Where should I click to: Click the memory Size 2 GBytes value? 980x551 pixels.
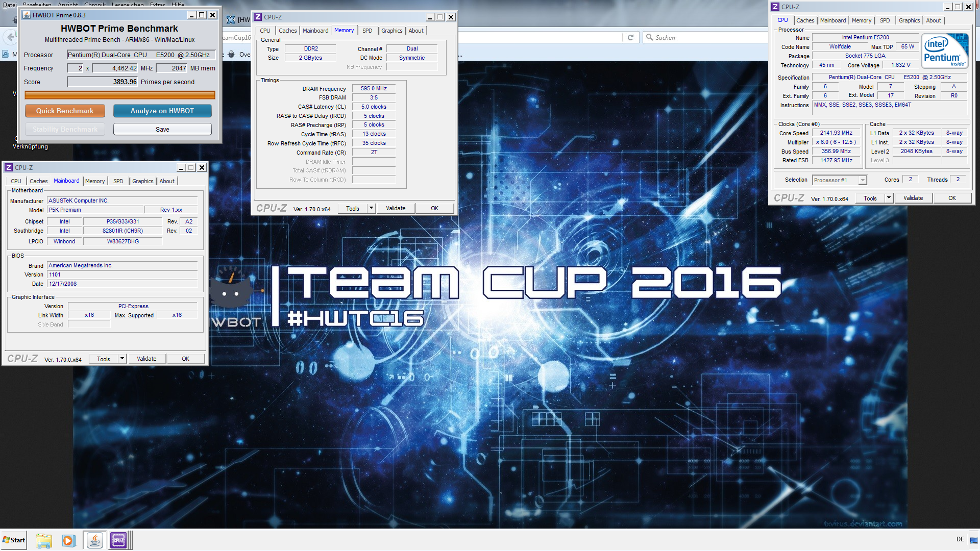coord(310,58)
